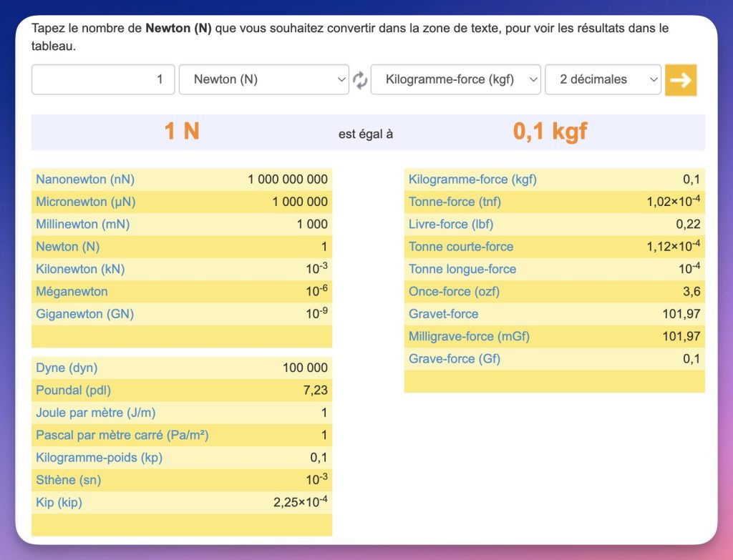Click the orange convert arrow button
The image size is (733, 560).
tap(681, 80)
